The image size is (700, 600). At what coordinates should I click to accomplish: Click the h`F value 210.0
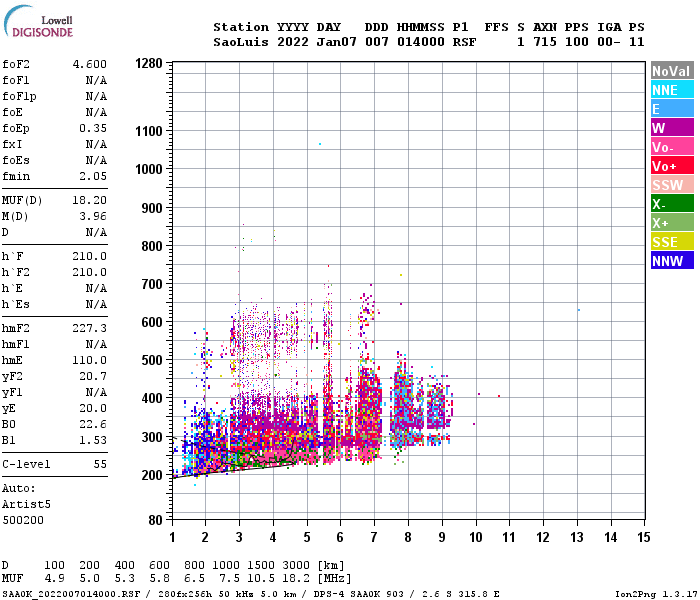90,256
